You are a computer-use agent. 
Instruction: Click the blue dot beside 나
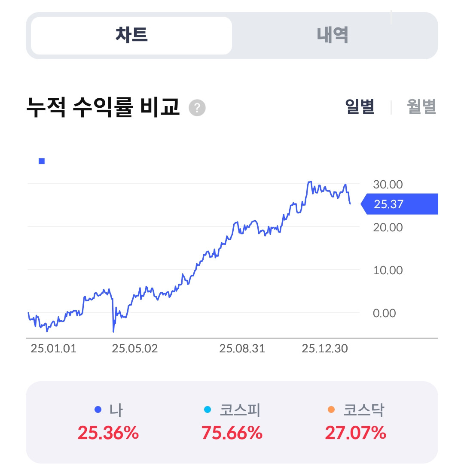click(98, 409)
